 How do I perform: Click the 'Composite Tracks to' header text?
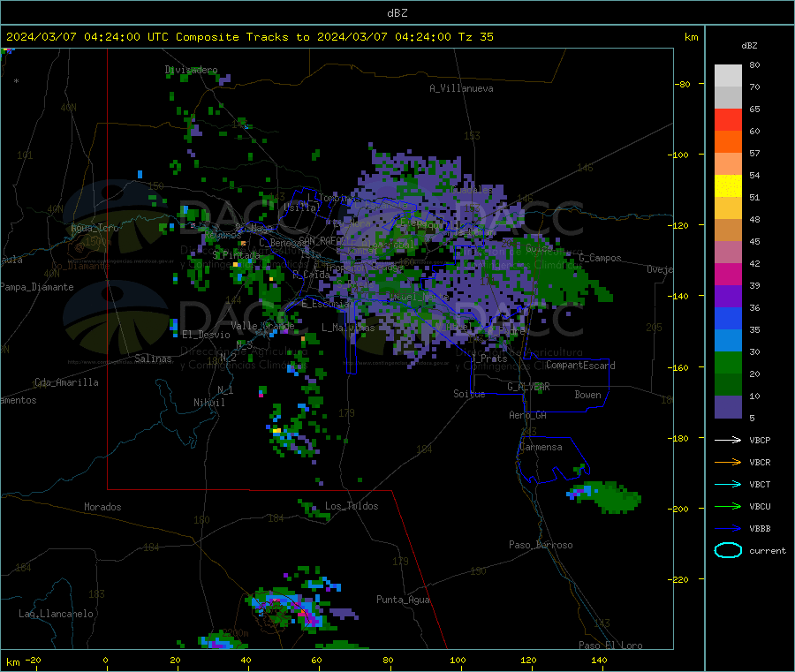point(242,37)
